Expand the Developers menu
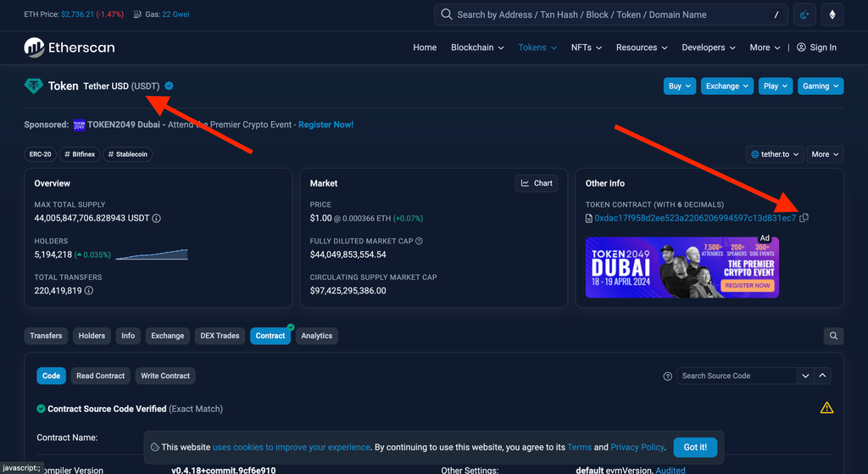This screenshot has height=474, width=868. 709,47
